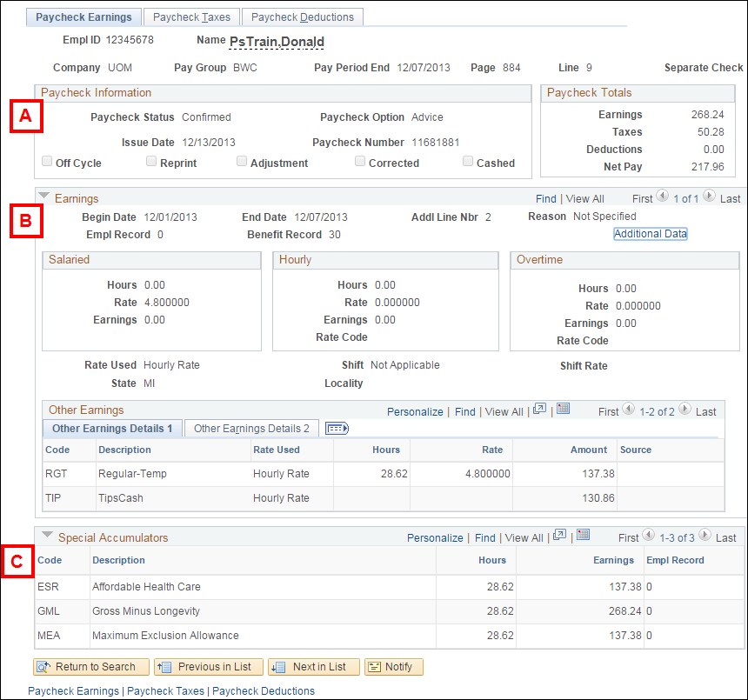Open the Additional Data link
748x700 pixels.
(650, 234)
